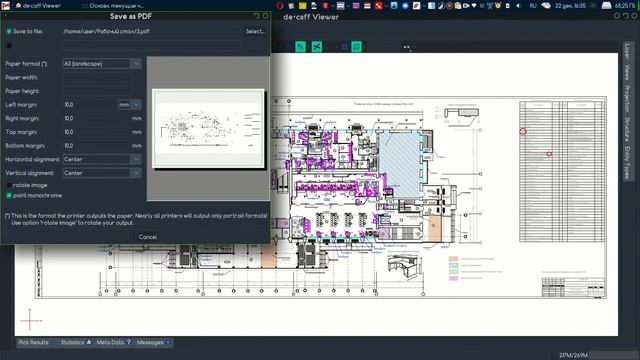The width and height of the screenshot is (640, 360).
Task: Open the Horizontal alignment dropdown
Action: pyautogui.click(x=102, y=160)
